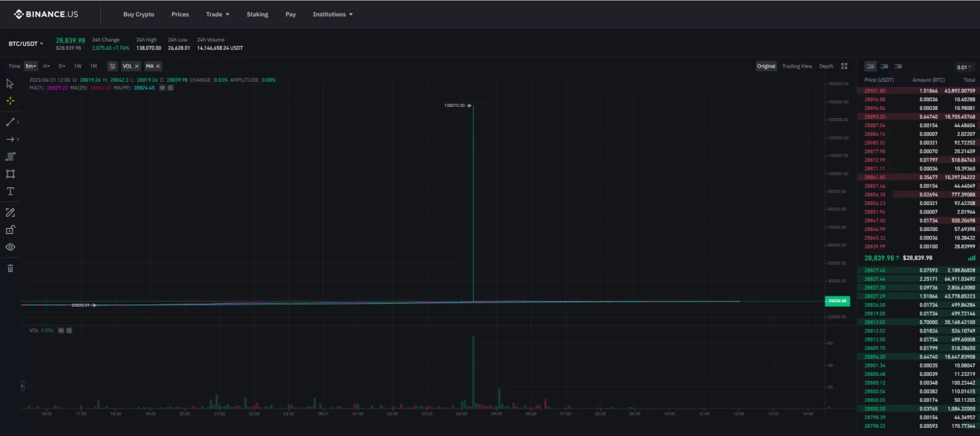Screen dimensions: 980x436
Task: Open the 0.01 order book precision dropdown
Action: 964,67
